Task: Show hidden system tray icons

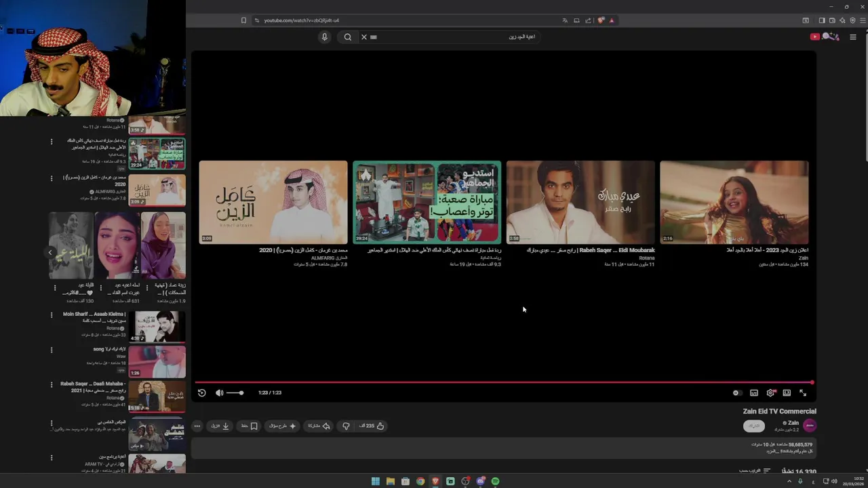Action: pos(789,481)
